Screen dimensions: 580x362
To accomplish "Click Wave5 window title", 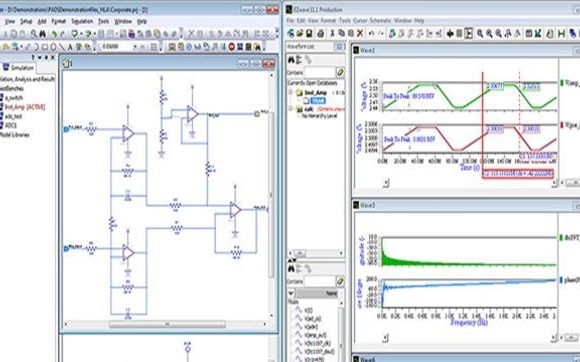I will [x=367, y=204].
